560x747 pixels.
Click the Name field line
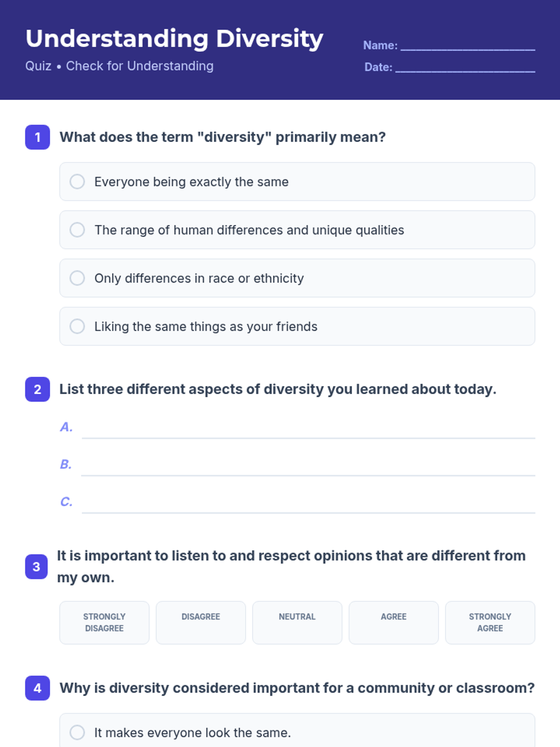[468, 46]
